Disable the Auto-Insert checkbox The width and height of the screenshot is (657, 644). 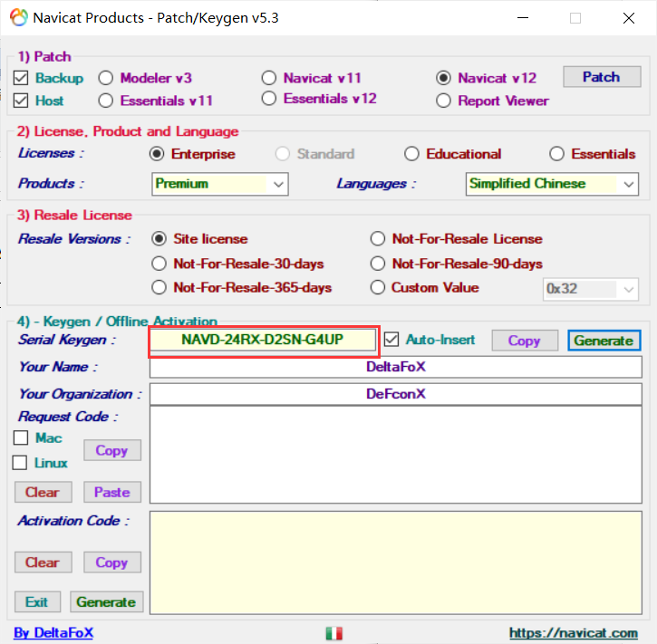[x=391, y=339]
